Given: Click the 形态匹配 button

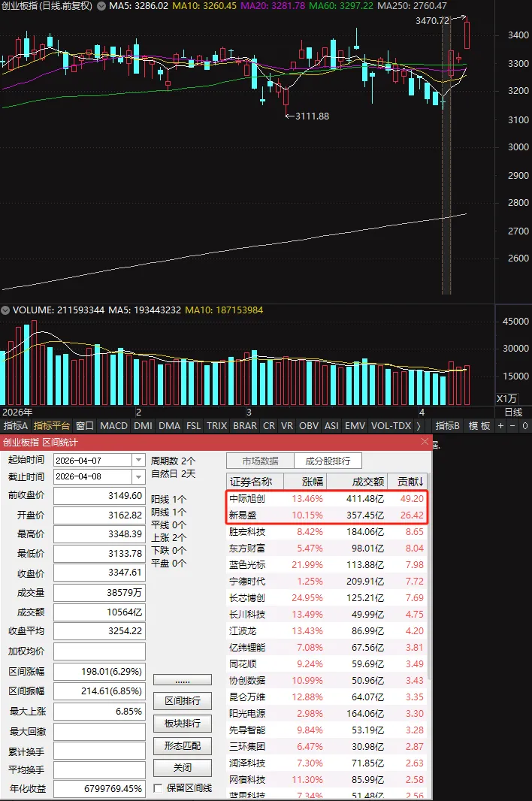Looking at the screenshot, I should pos(183,746).
